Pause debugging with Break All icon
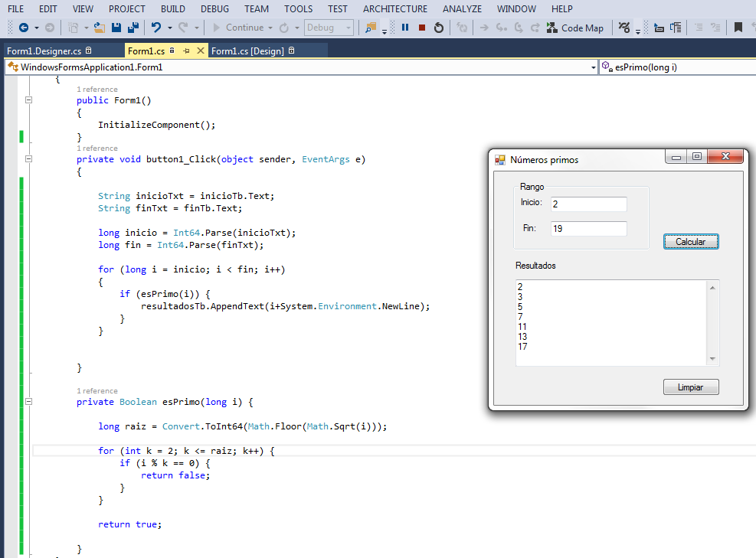Screen dimensions: 756x558 coord(405,28)
